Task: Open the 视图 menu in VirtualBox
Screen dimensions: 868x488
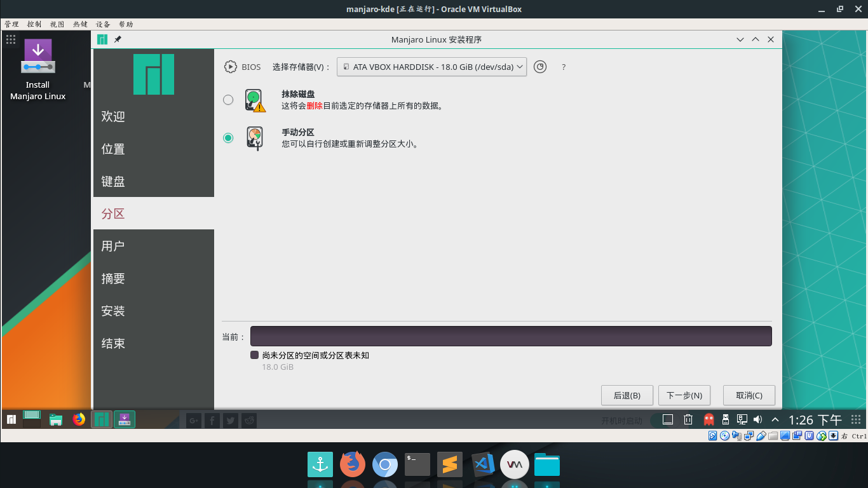Action: pos(57,24)
